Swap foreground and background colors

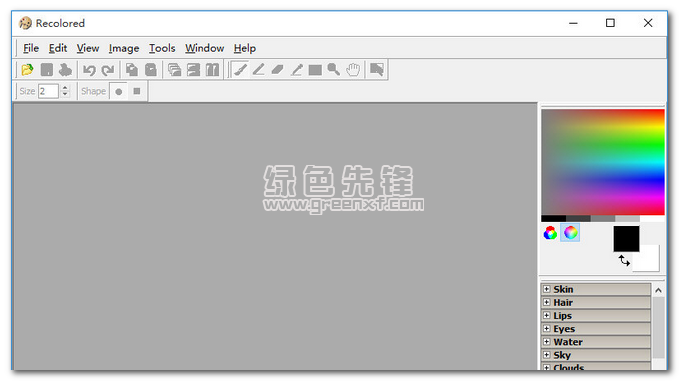(x=624, y=261)
